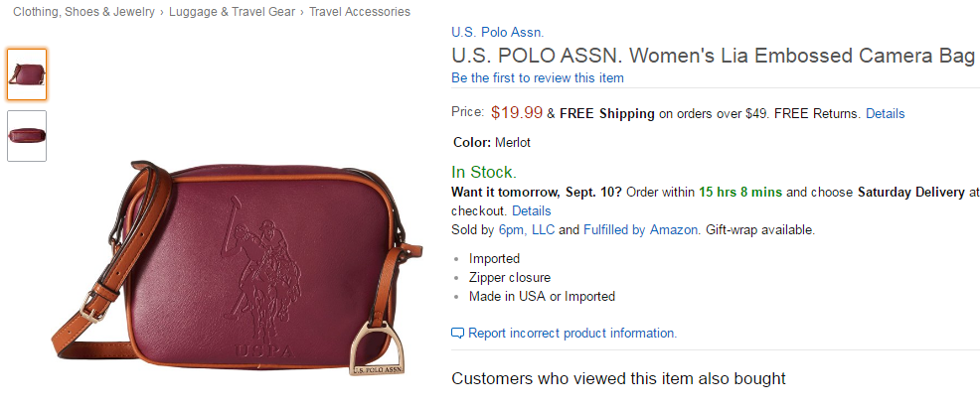Open Clothing, Shoes & Jewelry breadcrumb
The image size is (980, 410).
pos(83,11)
